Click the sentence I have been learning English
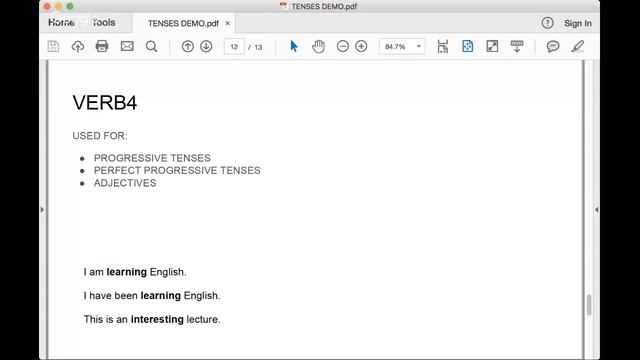The image size is (640, 360). tap(152, 296)
